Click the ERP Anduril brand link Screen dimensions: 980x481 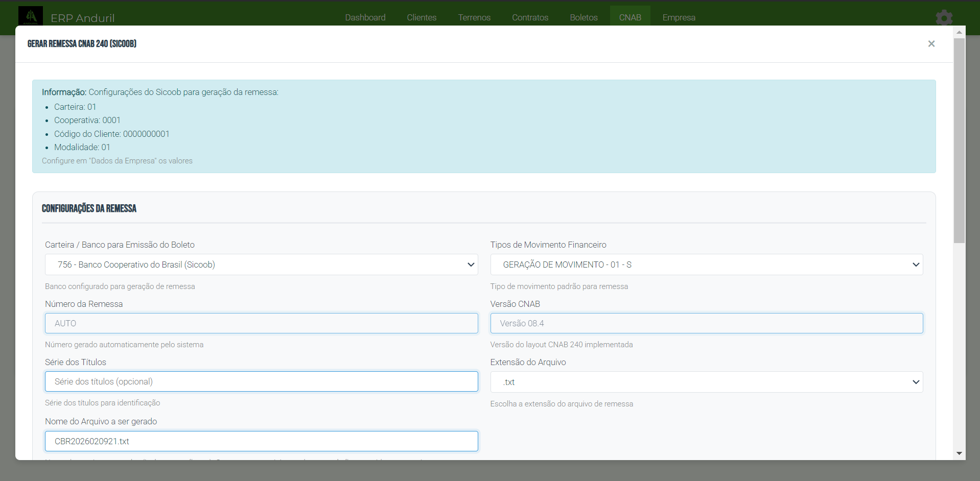83,18
